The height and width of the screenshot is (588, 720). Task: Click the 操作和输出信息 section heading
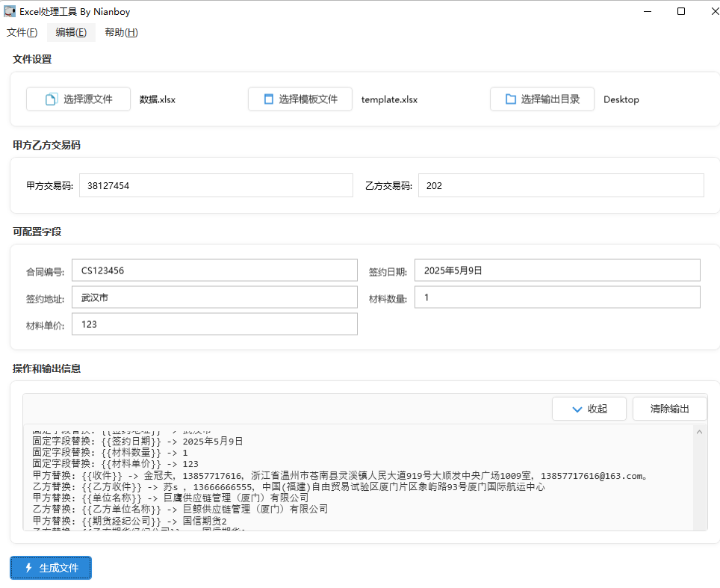(x=46, y=368)
